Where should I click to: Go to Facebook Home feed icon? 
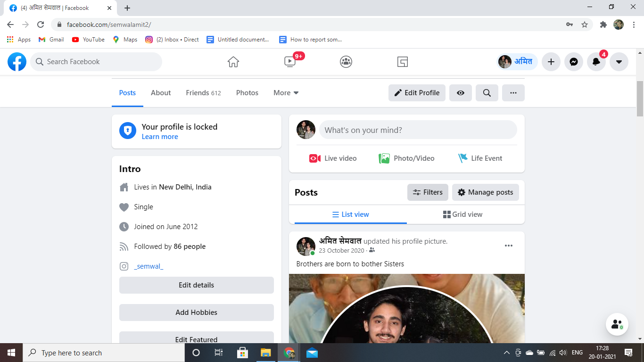click(233, 62)
